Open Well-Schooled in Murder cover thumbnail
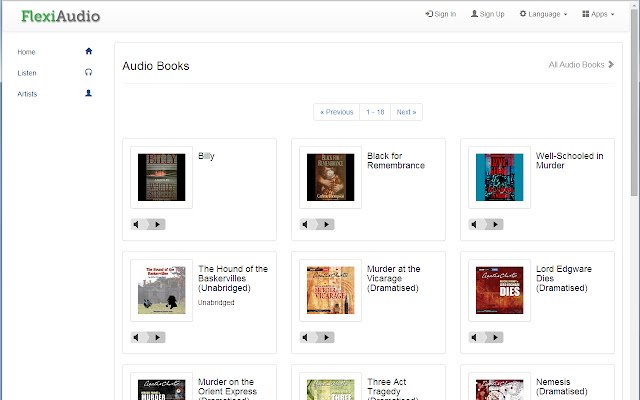Image resolution: width=640 pixels, height=400 pixels. [x=500, y=177]
